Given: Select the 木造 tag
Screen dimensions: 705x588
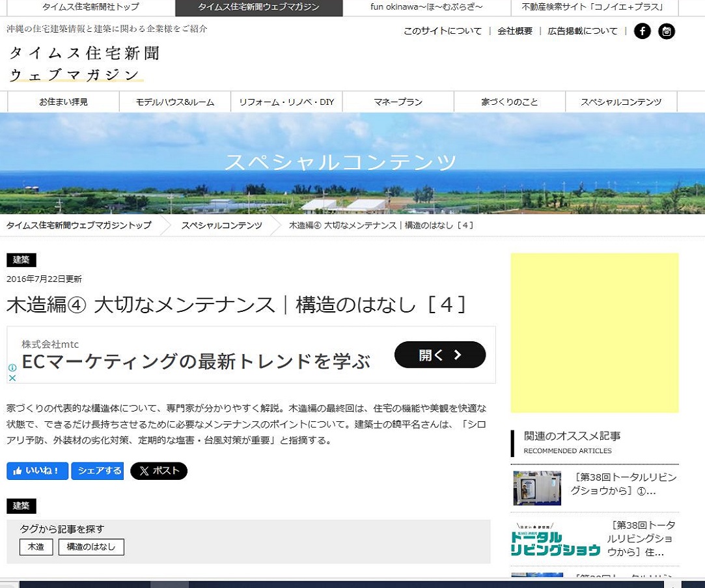Looking at the screenshot, I should [36, 547].
